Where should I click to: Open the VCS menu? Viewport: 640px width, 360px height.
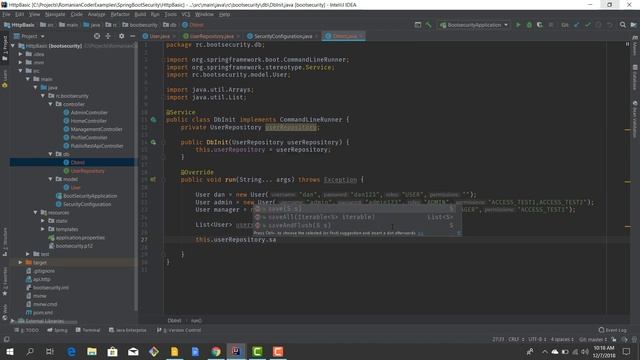pos(186,14)
